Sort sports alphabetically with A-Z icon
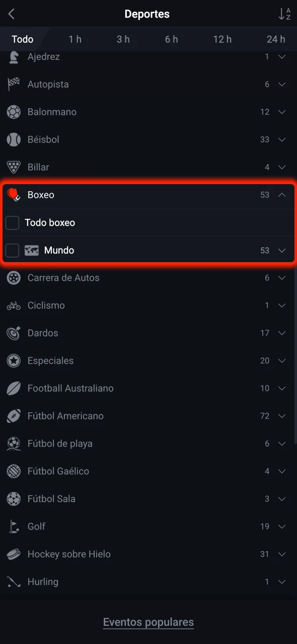The height and width of the screenshot is (644, 297). [x=284, y=14]
